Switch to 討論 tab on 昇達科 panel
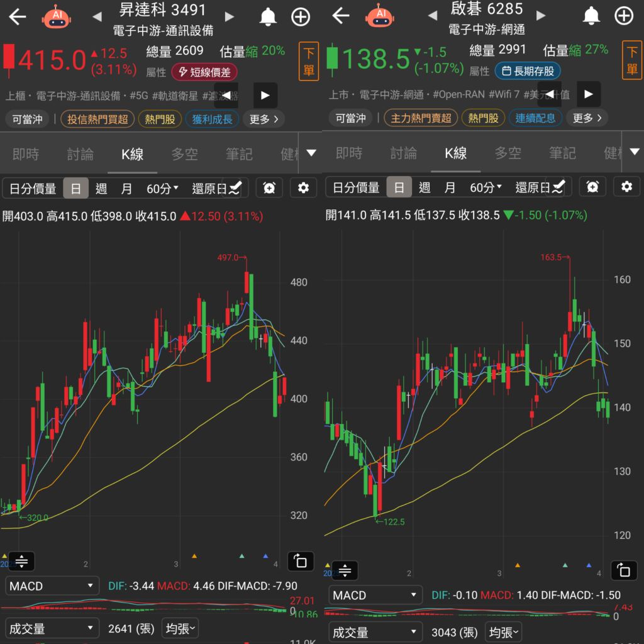The width and height of the screenshot is (644, 644). [80, 154]
